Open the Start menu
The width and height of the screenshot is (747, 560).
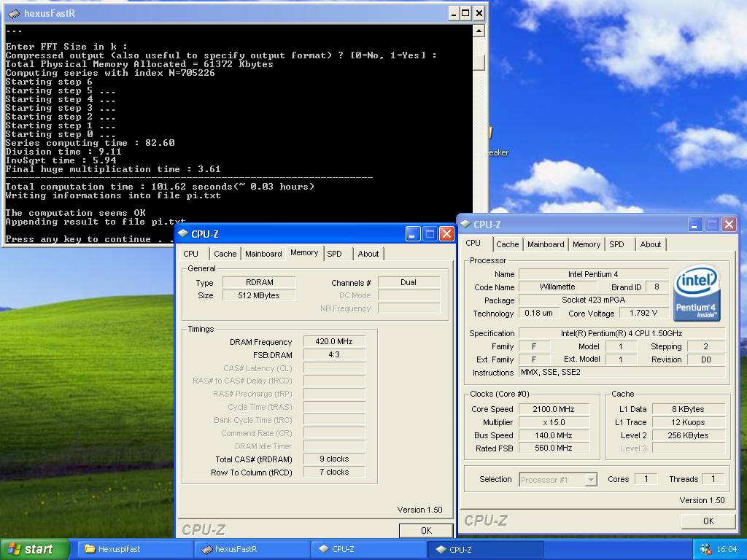(35, 549)
